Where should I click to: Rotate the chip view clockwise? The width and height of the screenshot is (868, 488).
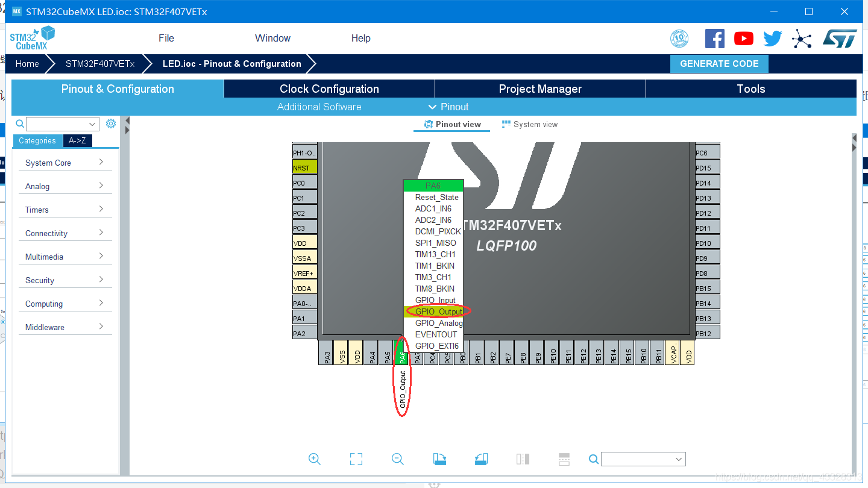[x=439, y=459]
